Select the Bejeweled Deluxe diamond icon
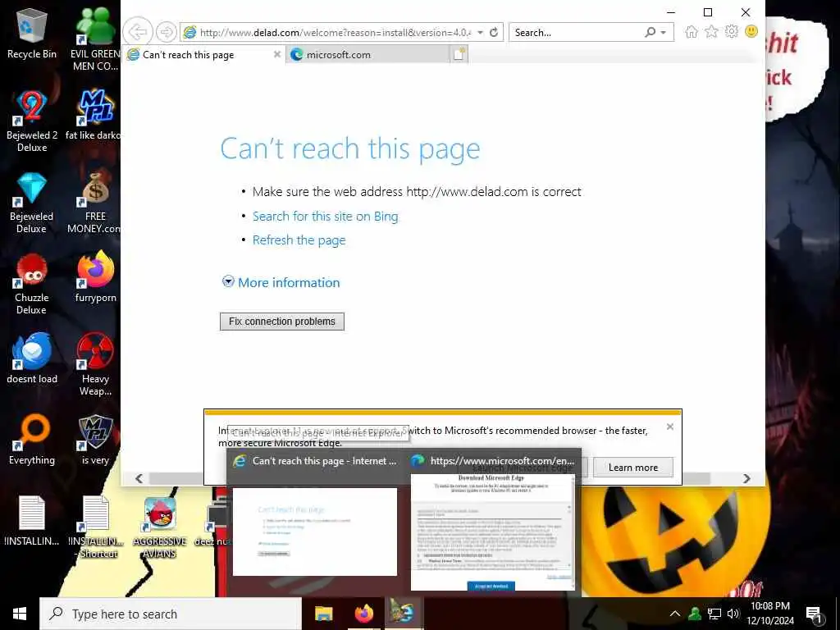This screenshot has width=840, height=630. pyautogui.click(x=32, y=203)
